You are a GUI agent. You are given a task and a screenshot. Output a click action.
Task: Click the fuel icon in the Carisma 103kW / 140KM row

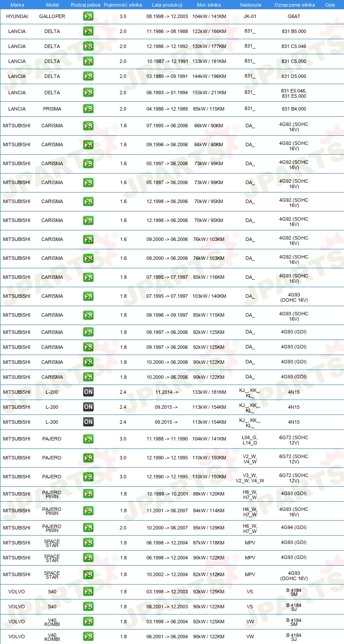pyautogui.click(x=88, y=296)
